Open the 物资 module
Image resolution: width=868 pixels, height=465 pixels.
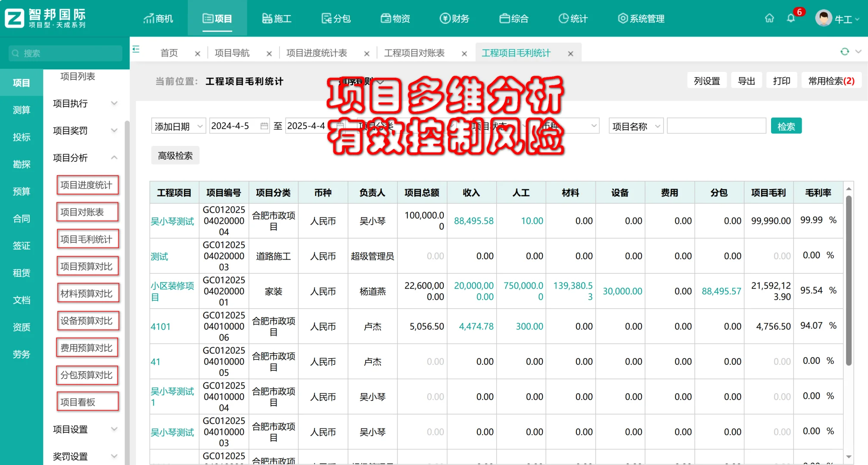395,18
